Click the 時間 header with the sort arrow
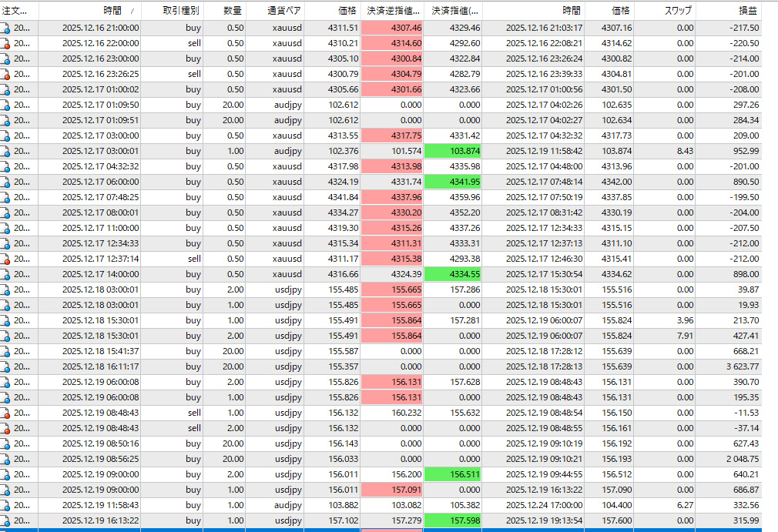778x532 pixels. click(x=90, y=11)
